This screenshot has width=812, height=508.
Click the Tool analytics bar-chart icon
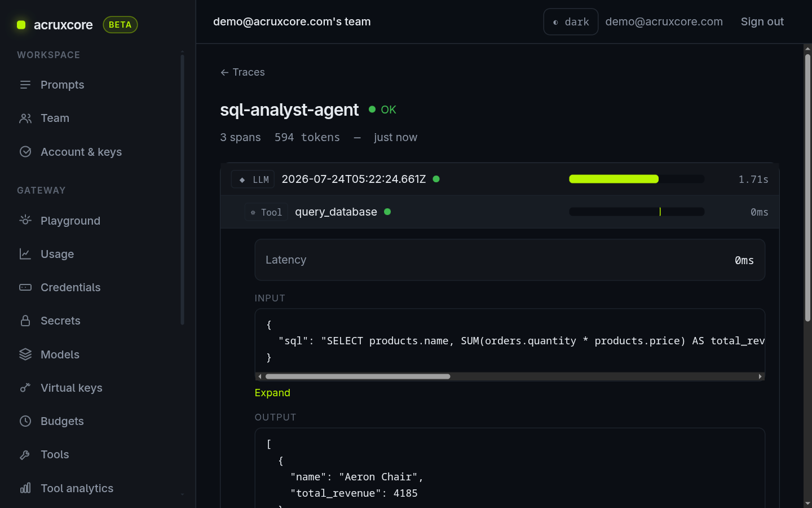pyautogui.click(x=25, y=488)
